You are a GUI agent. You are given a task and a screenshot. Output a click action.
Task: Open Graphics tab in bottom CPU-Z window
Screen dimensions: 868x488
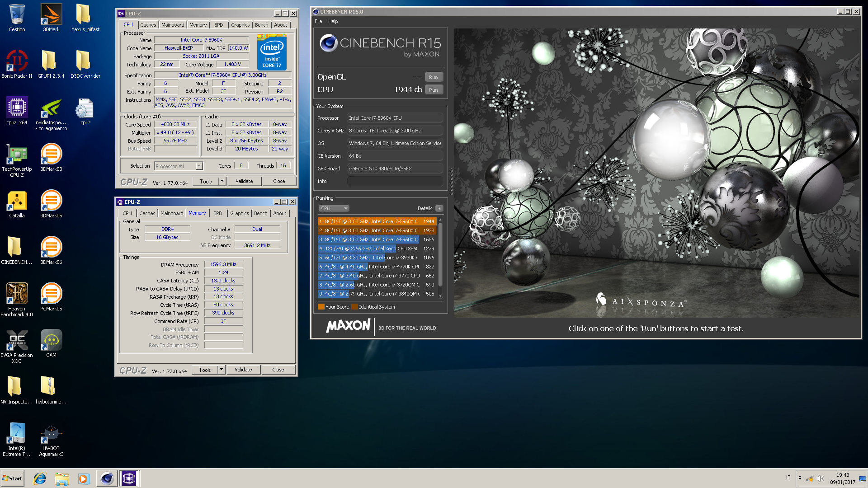coord(239,213)
